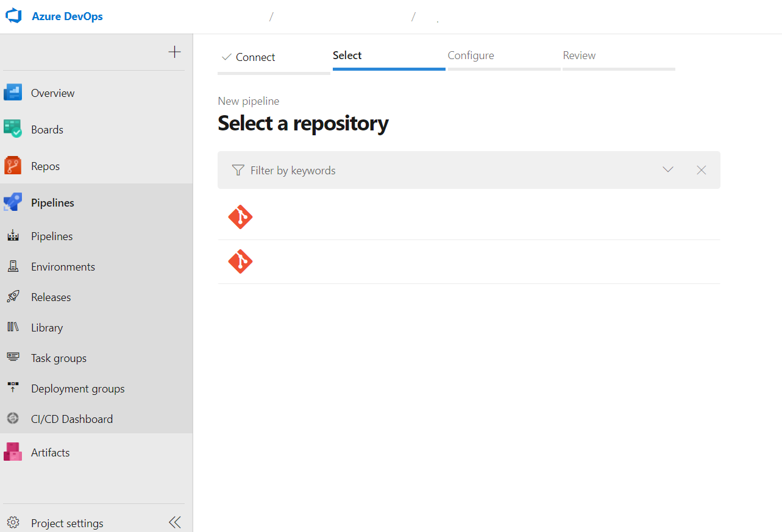Click the Project settings gear icon
The height and width of the screenshot is (532, 782).
click(13, 523)
